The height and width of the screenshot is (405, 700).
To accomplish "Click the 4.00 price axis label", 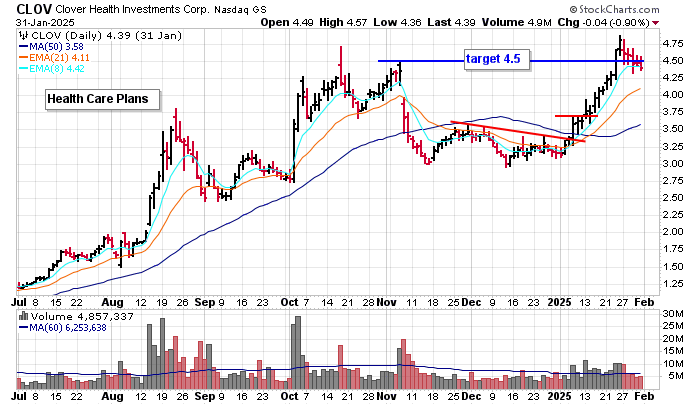I will coord(673,95).
